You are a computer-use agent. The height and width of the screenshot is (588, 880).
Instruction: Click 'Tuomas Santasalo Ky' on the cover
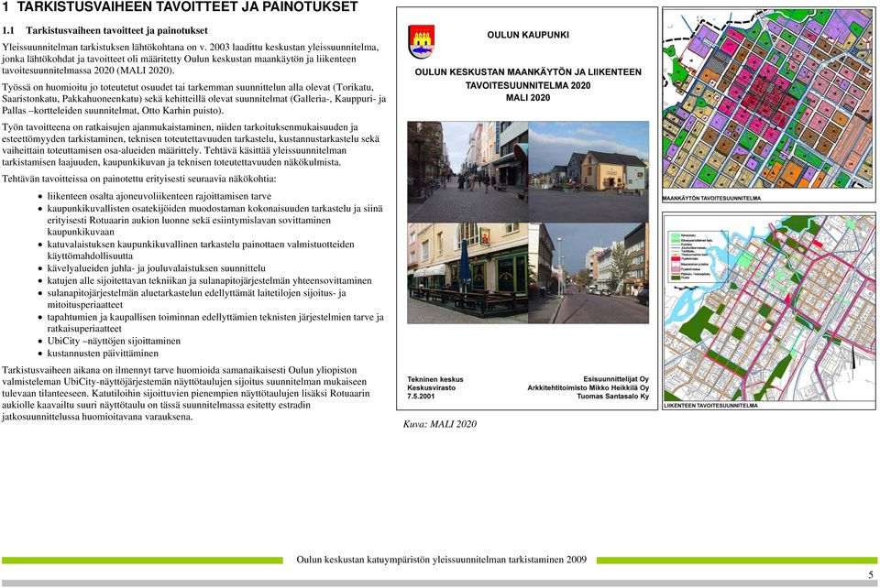pyautogui.click(x=613, y=397)
